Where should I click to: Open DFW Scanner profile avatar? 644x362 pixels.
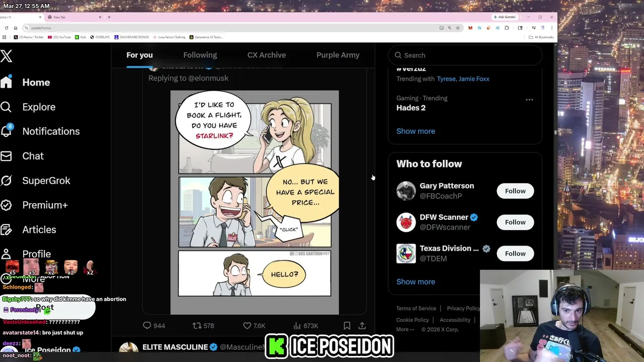pos(406,222)
